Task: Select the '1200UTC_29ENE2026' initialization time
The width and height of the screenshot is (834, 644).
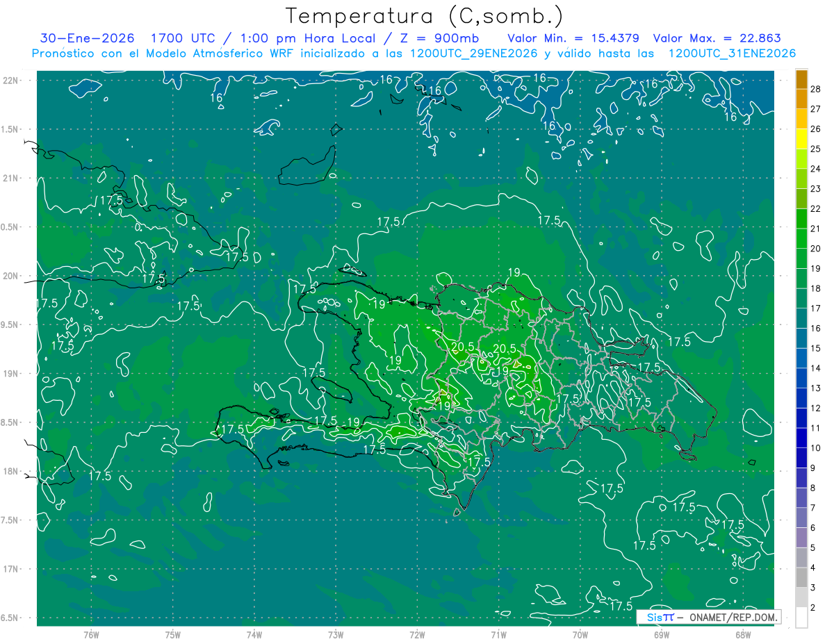Action: (473, 54)
